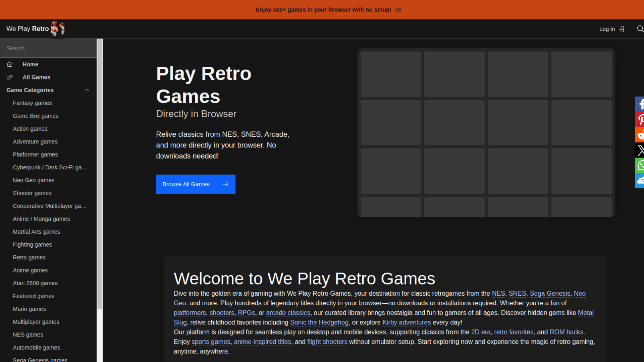
Task: Share the page on Facebook
Action: click(x=640, y=104)
